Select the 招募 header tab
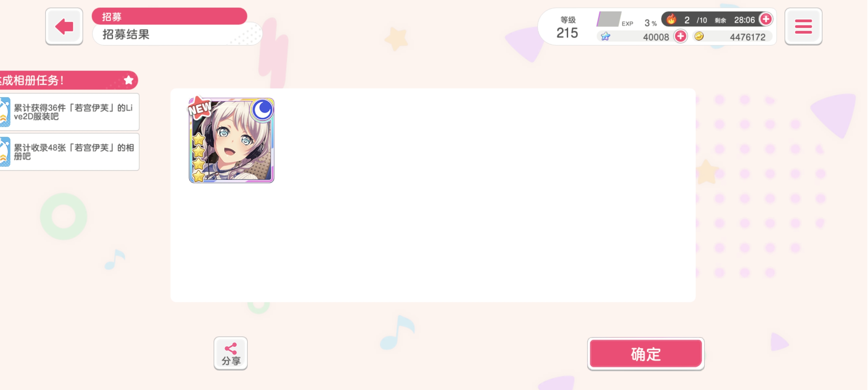Image resolution: width=868 pixels, height=390 pixels. pyautogui.click(x=169, y=17)
